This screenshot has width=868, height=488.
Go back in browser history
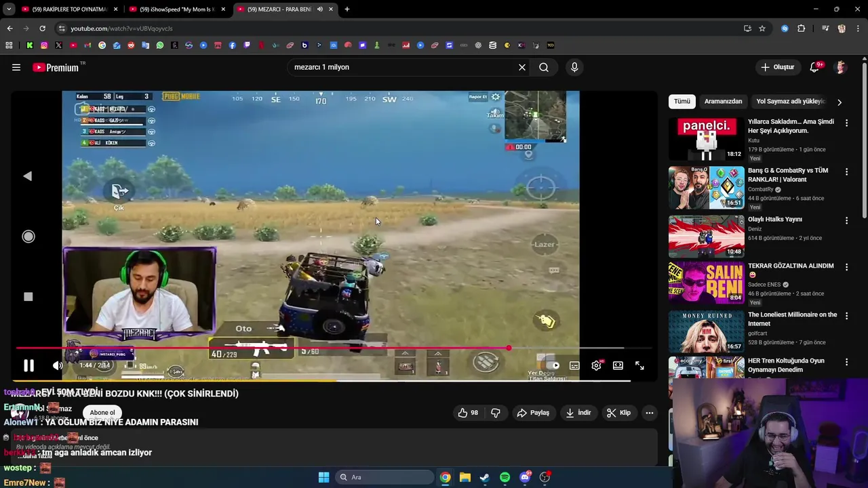[9, 28]
